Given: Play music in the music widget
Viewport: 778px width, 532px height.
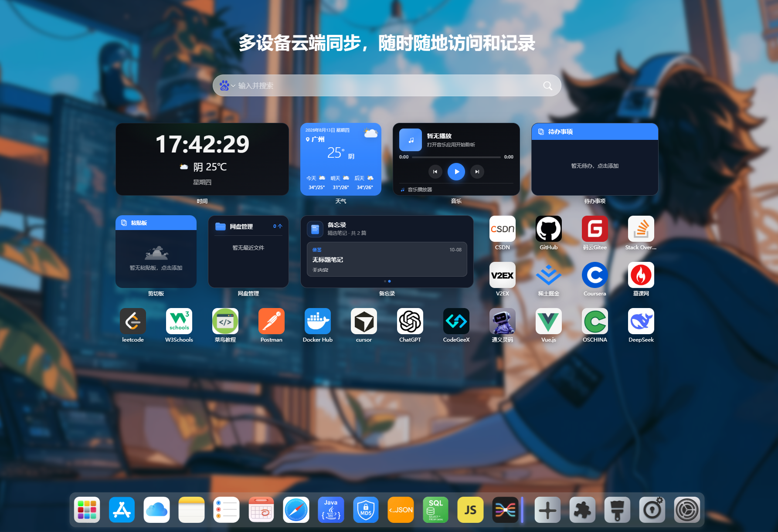Looking at the screenshot, I should tap(456, 172).
